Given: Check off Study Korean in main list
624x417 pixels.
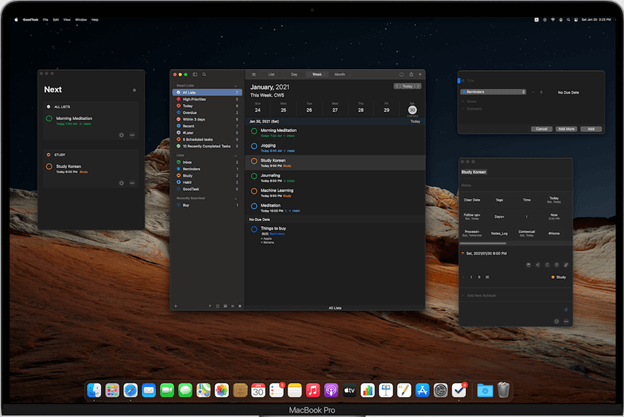Looking at the screenshot, I should point(254,161).
